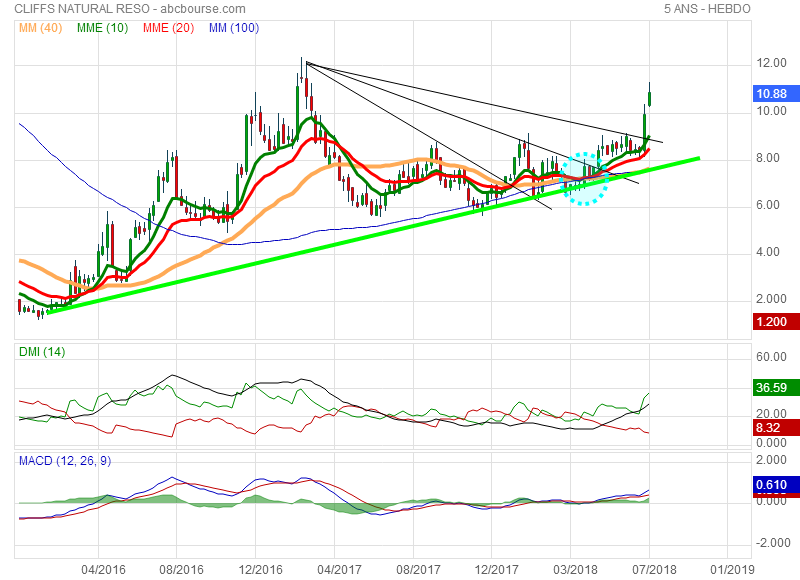Click the cyan dotted circle annotation

[585, 179]
